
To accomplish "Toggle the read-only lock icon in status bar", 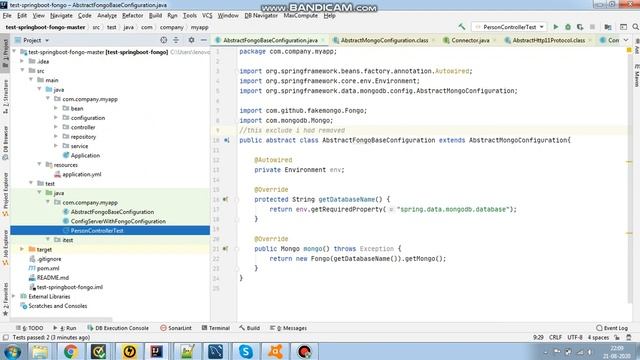I will (x=617, y=338).
